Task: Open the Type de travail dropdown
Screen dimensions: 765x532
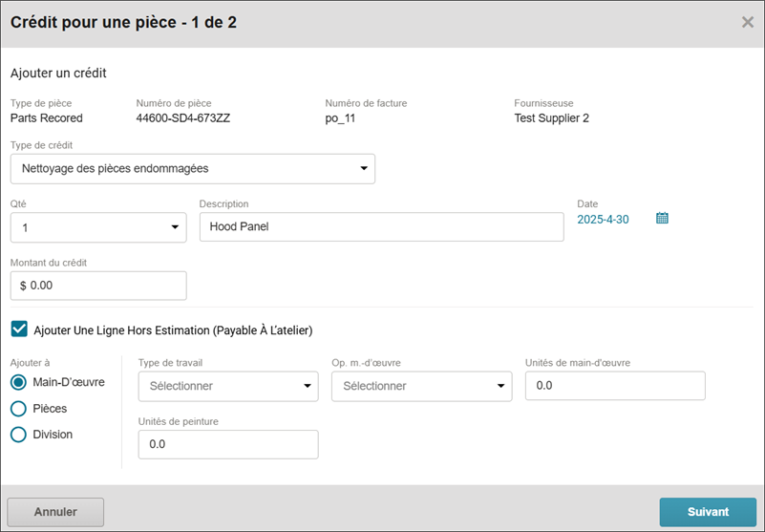Action: pos(228,387)
